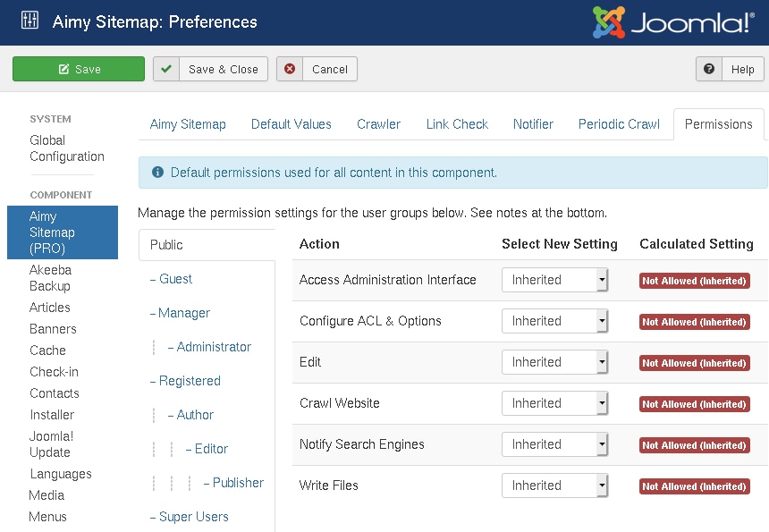Open Global Configuration in sidebar
769x532 pixels.
(66, 148)
